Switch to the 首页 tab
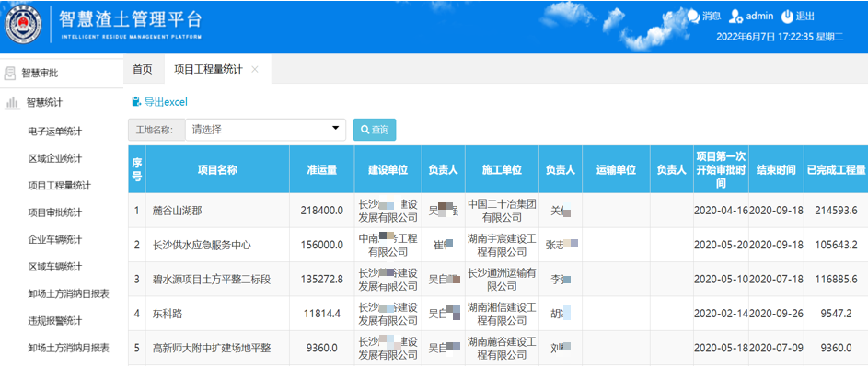This screenshot has height=367, width=868. (143, 69)
